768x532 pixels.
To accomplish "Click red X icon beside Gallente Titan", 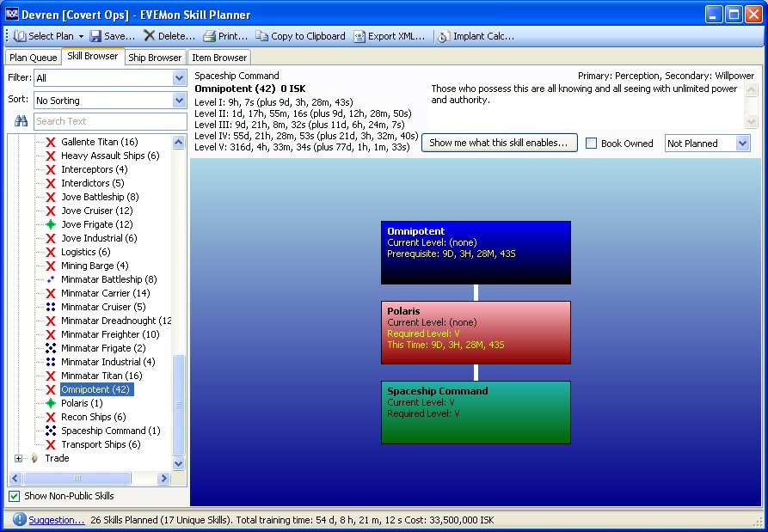I will [51, 142].
